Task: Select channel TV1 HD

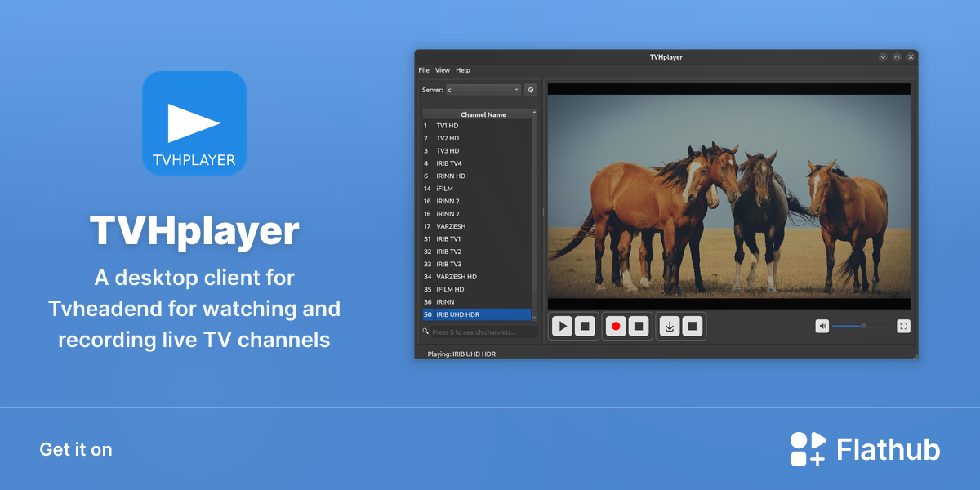Action: [x=477, y=126]
